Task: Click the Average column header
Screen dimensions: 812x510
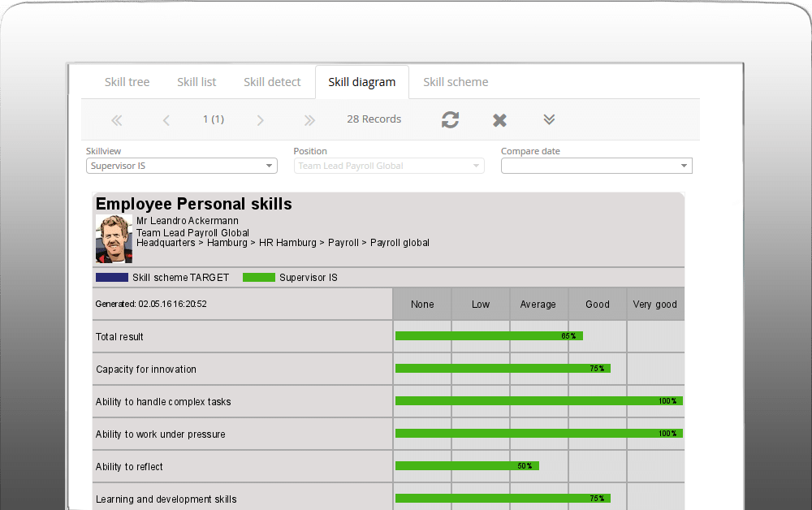Action: [x=538, y=305]
